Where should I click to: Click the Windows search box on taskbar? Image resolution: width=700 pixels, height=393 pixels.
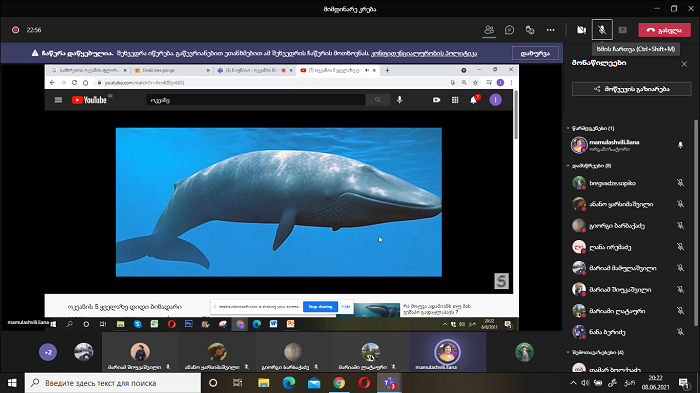click(x=112, y=383)
